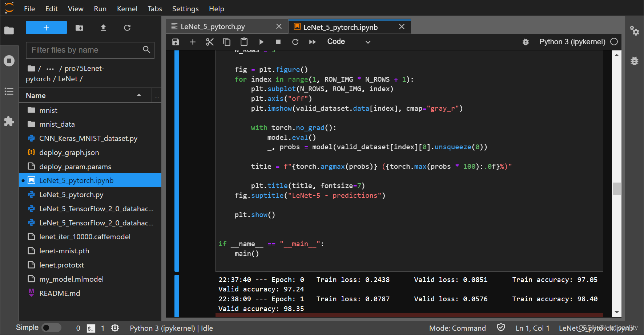Switch to LeNet_5_pytorch.py tab
This screenshot has width=644, height=335.
click(213, 26)
